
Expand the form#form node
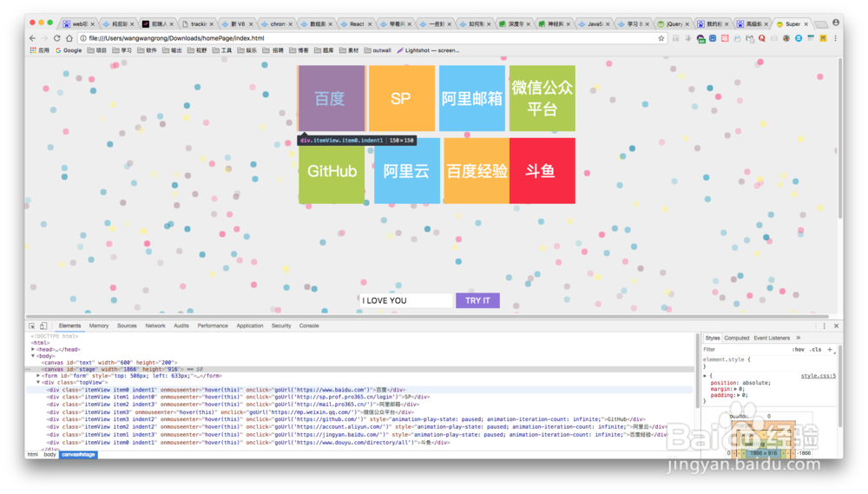coord(38,375)
